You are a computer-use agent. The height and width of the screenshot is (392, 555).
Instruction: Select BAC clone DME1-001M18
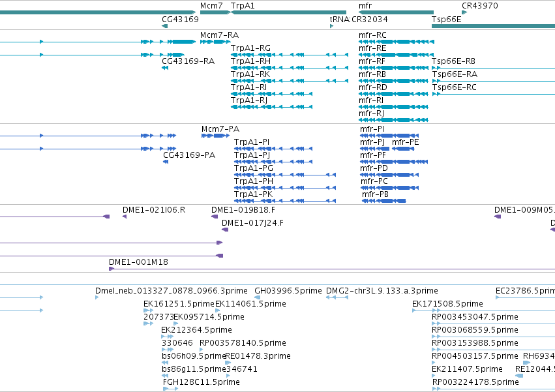[x=138, y=262]
